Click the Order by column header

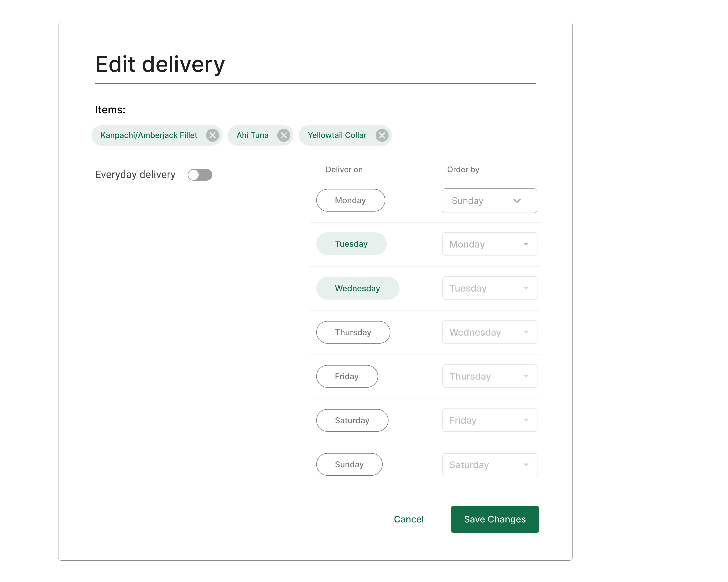point(463,170)
